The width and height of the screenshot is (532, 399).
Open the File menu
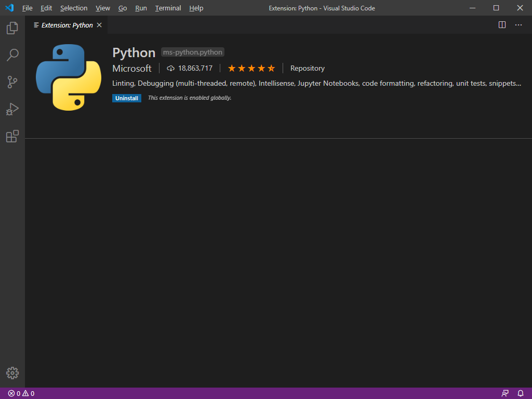(27, 8)
